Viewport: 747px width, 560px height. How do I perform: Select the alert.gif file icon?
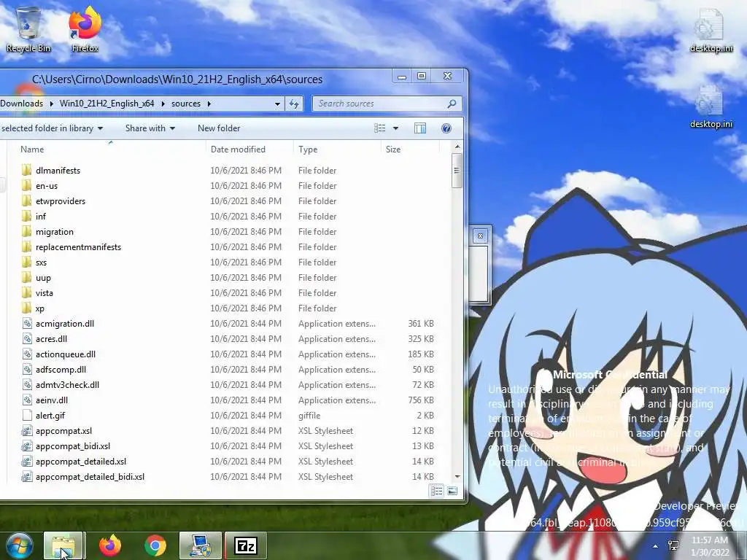click(27, 415)
